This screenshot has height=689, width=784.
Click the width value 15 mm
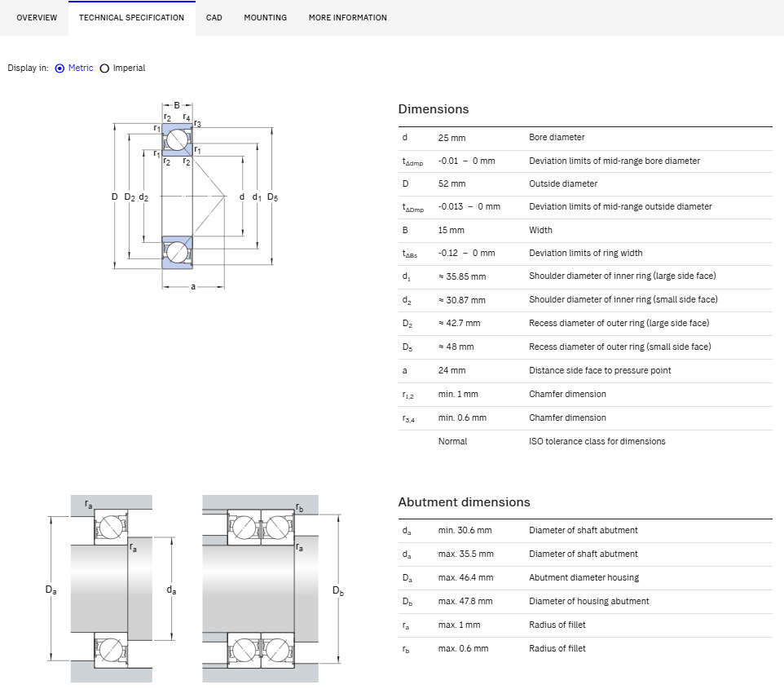pos(451,230)
